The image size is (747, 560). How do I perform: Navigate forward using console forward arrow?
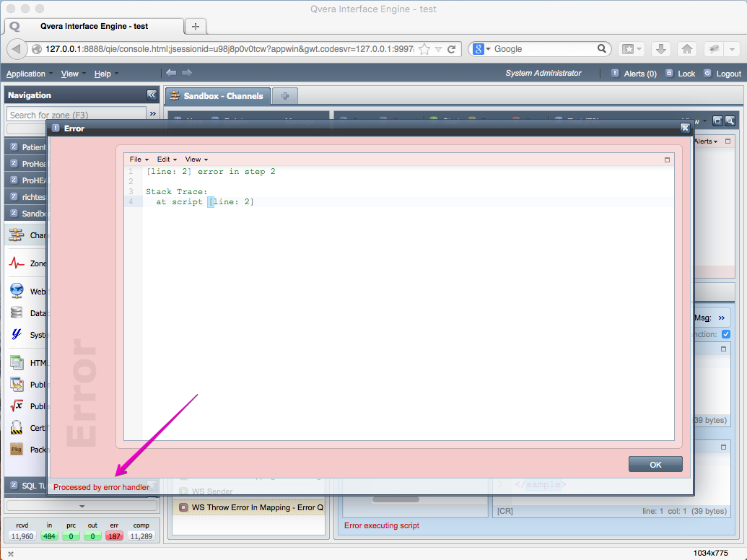coord(187,73)
